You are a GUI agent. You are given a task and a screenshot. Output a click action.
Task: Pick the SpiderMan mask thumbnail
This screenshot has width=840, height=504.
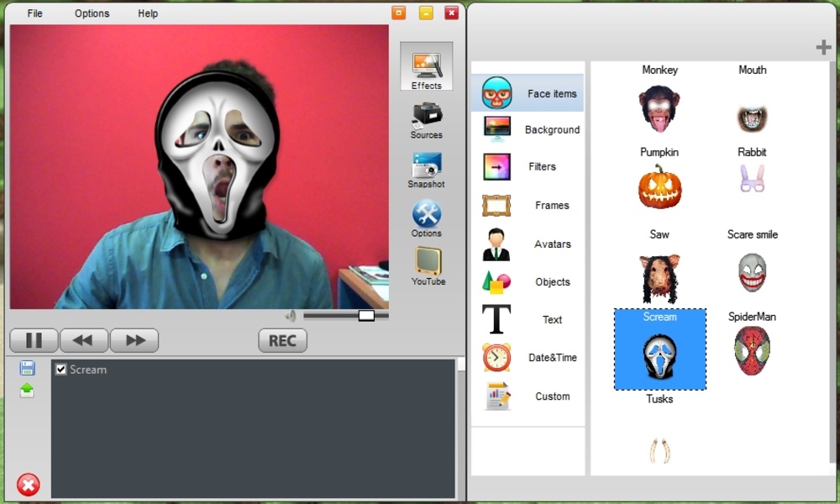(752, 350)
